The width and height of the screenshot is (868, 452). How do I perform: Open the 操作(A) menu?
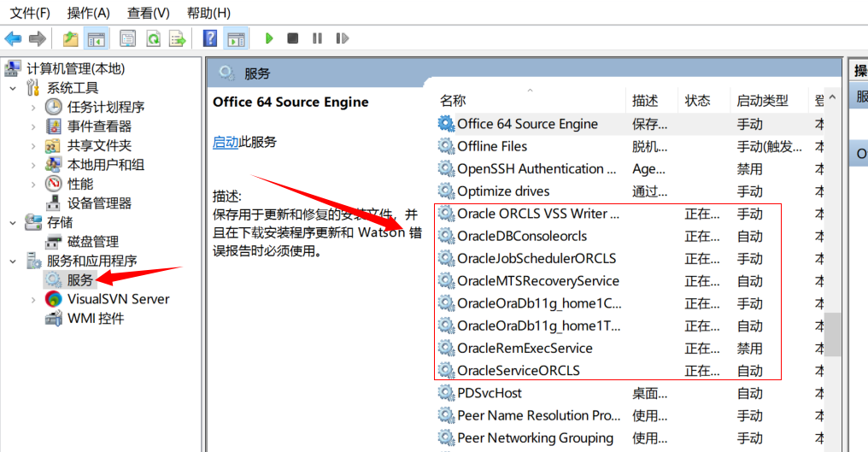pos(89,13)
